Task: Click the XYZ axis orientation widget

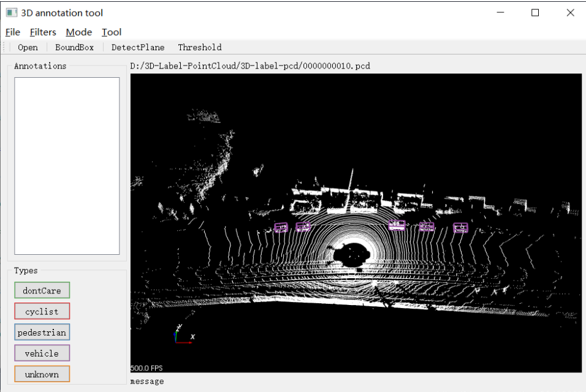Action: [185, 334]
